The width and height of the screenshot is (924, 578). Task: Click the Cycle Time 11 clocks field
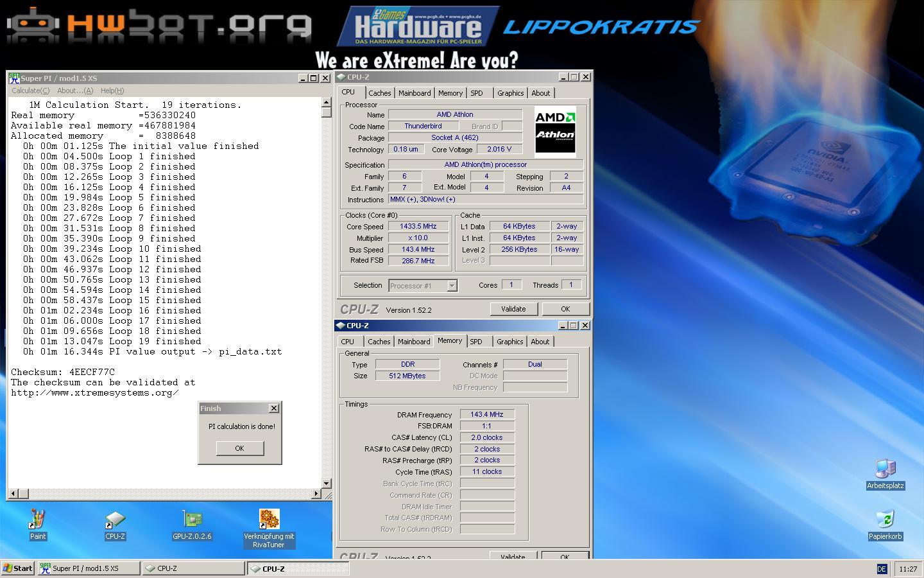click(488, 471)
